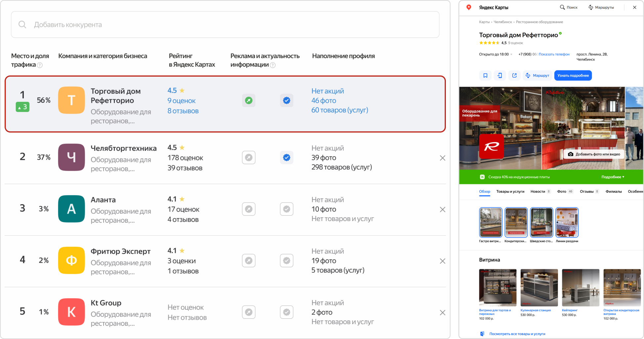Click the bookmark icon for Торговый дом Рефетторио
Image resolution: width=644 pixels, height=339 pixels.
coord(485,76)
